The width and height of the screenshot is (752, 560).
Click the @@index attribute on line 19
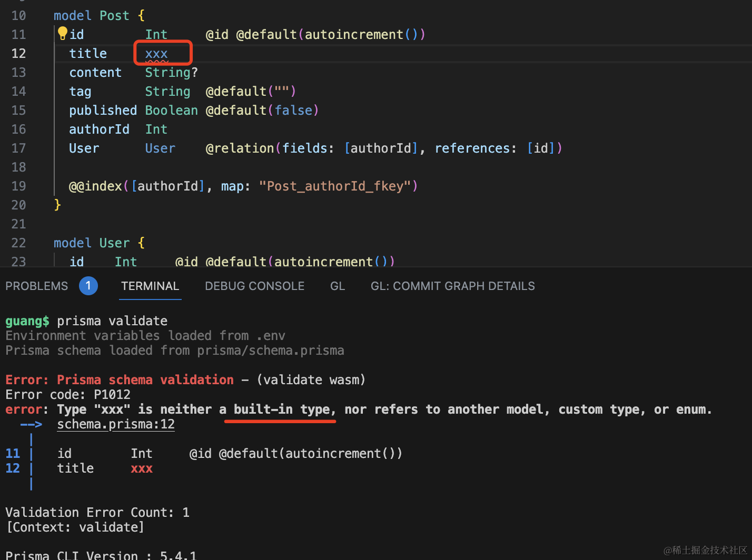click(95, 186)
